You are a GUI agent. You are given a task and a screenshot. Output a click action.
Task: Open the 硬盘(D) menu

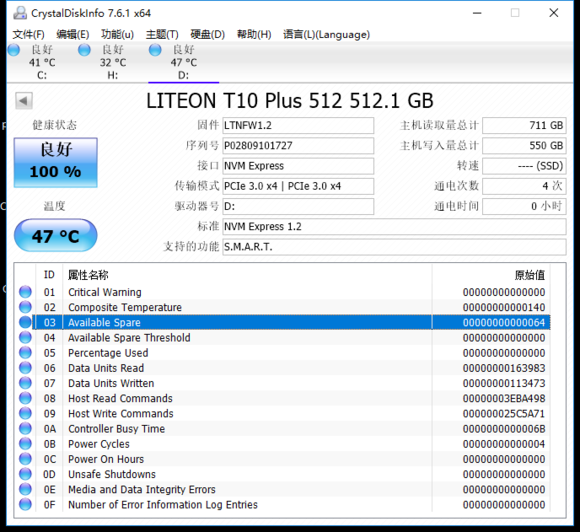208,34
